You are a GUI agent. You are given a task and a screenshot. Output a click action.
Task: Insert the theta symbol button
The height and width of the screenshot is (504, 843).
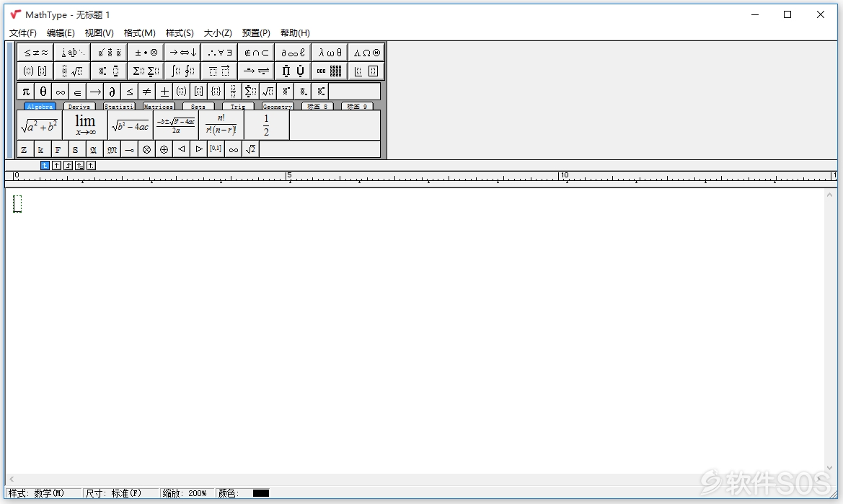point(43,92)
